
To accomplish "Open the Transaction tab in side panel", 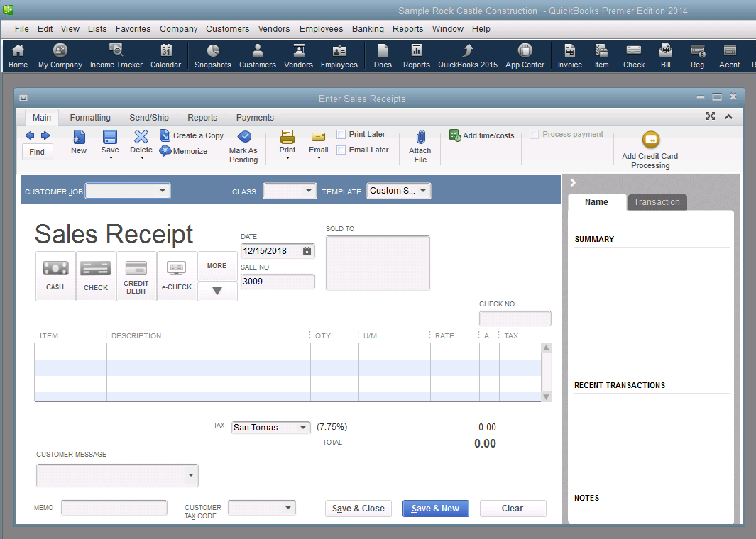I will pos(657,202).
